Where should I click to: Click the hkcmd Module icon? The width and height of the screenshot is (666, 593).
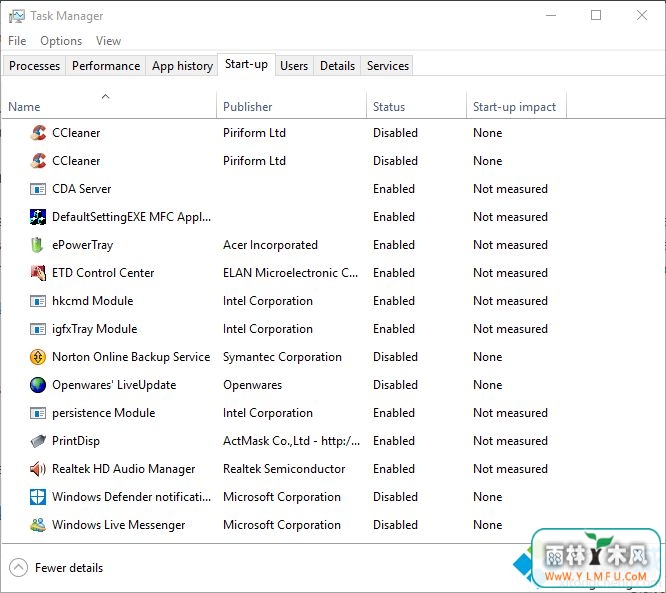point(38,301)
